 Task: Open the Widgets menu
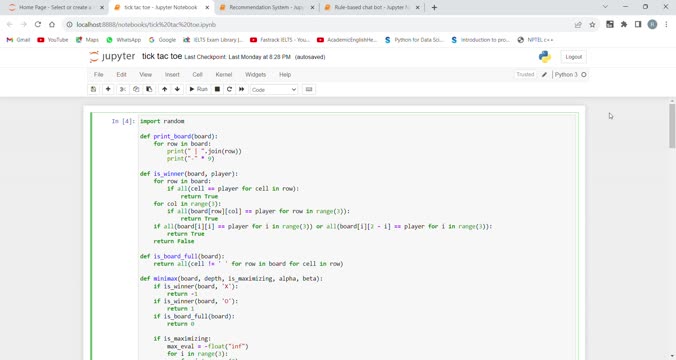coord(255,75)
